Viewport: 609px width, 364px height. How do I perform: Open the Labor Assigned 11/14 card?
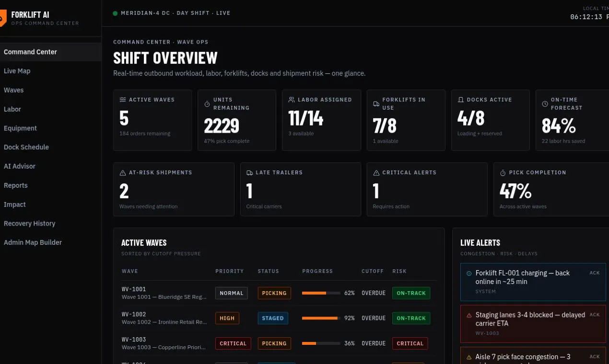[x=321, y=120]
